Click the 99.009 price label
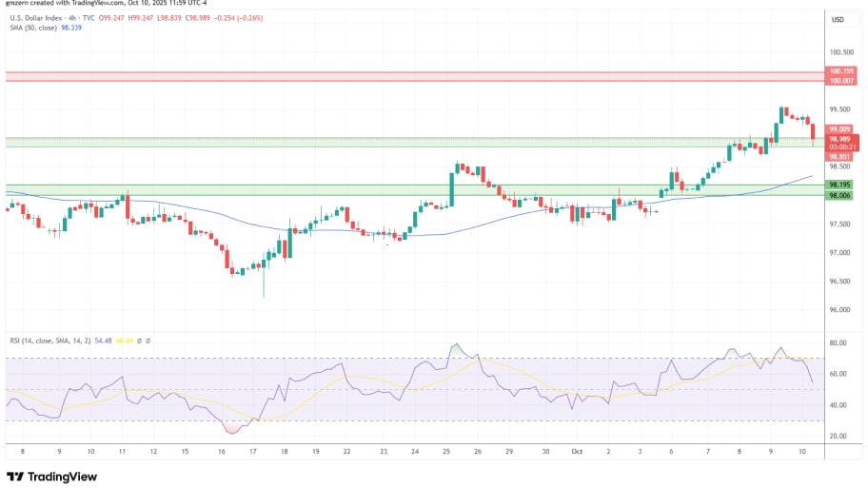Viewport: 868px width, 488px height. [839, 128]
